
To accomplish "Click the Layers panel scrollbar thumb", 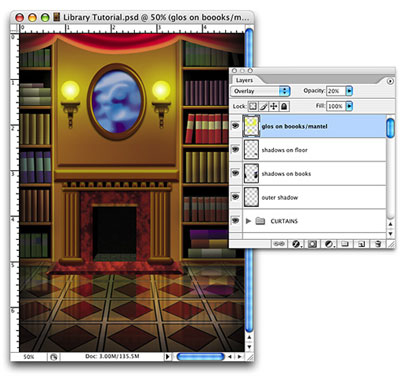I will click(390, 128).
